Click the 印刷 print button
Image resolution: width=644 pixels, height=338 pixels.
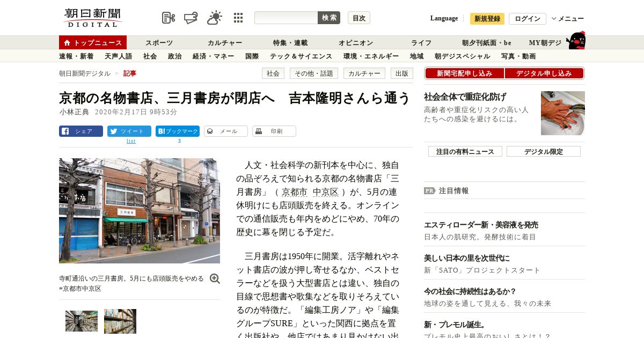pos(274,131)
